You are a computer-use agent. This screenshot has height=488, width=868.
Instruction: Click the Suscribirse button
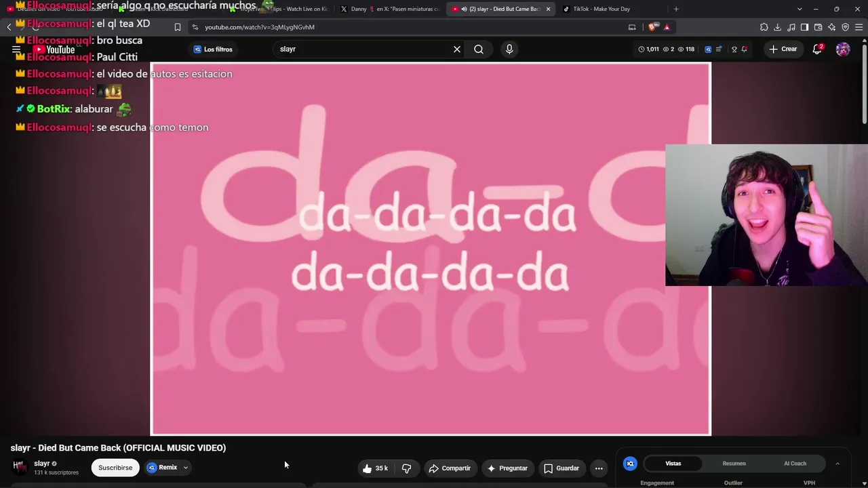click(115, 468)
